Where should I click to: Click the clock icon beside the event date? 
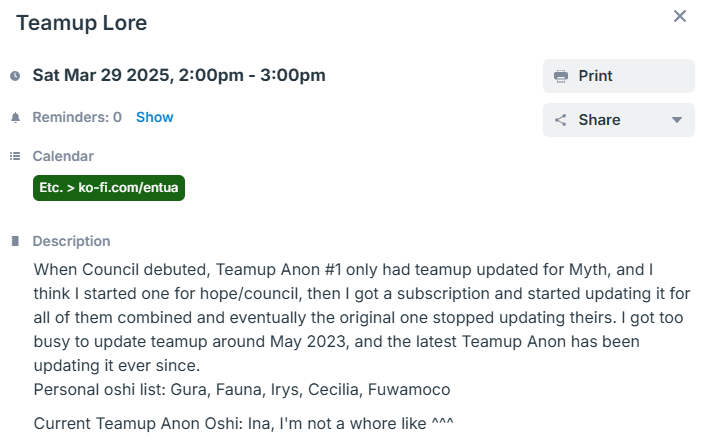tap(15, 76)
